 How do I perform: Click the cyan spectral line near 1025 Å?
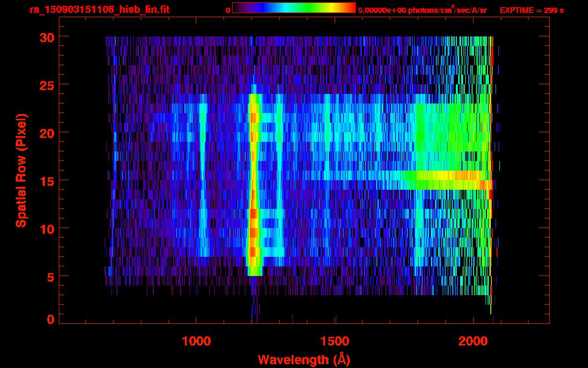203,175
